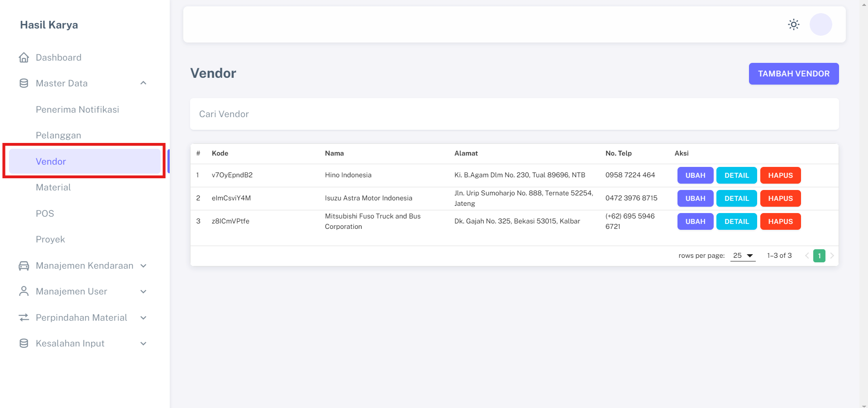This screenshot has height=408, width=868.
Task: View Detail for Mitsubishi Fuso vendor
Action: pos(736,222)
